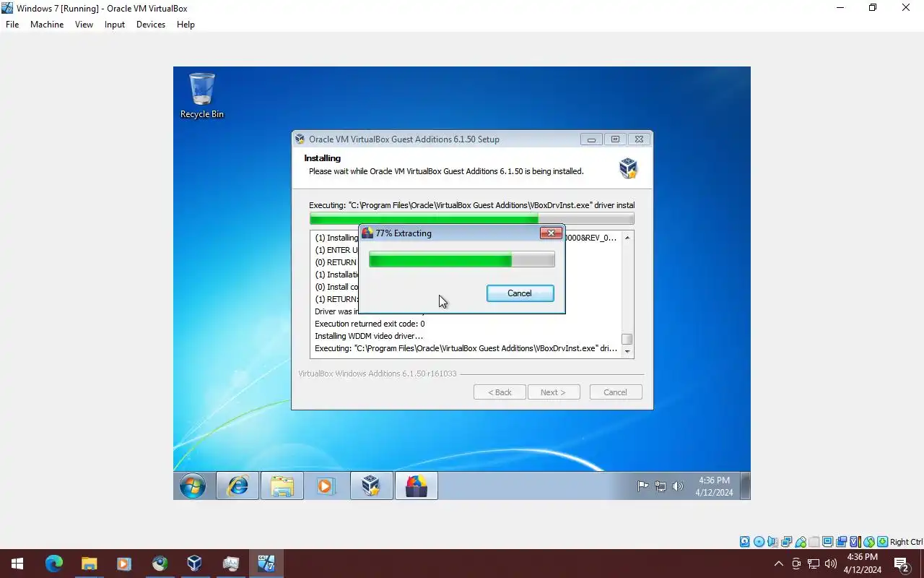Click the extracting progress bar
924x578 pixels.
pyautogui.click(x=462, y=259)
